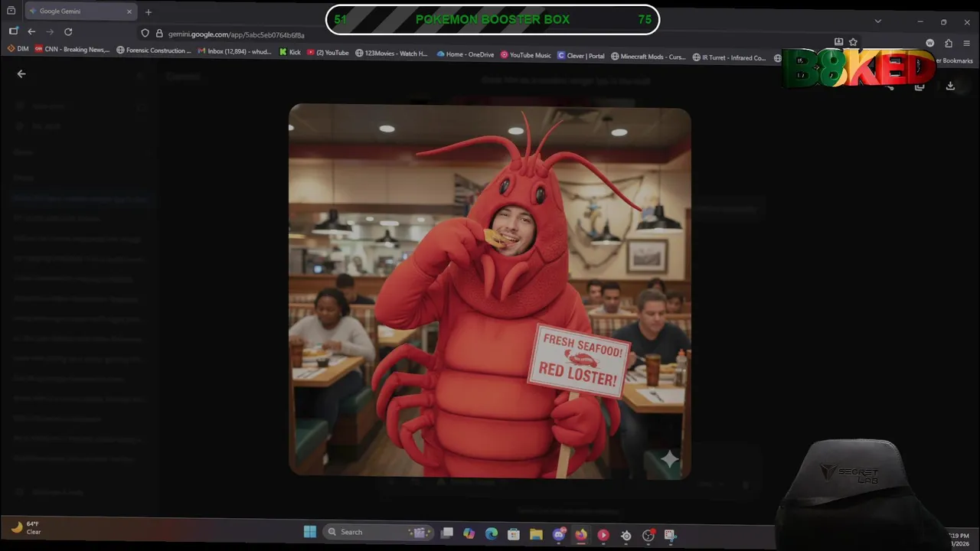The image size is (980, 551).
Task: Open the Gmail Inbox bookmark
Action: coord(234,51)
